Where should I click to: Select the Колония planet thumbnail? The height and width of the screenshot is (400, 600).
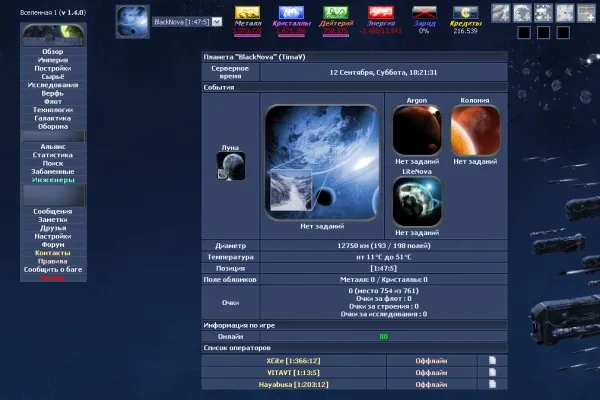tap(474, 130)
